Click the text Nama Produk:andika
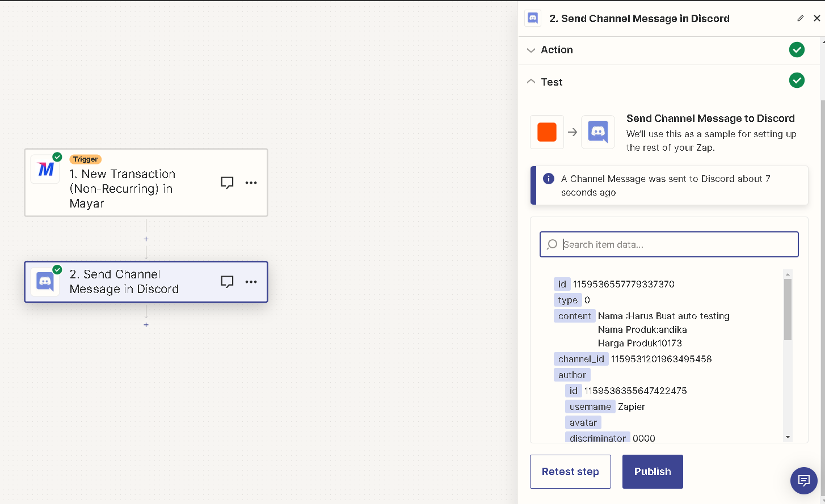 point(642,329)
